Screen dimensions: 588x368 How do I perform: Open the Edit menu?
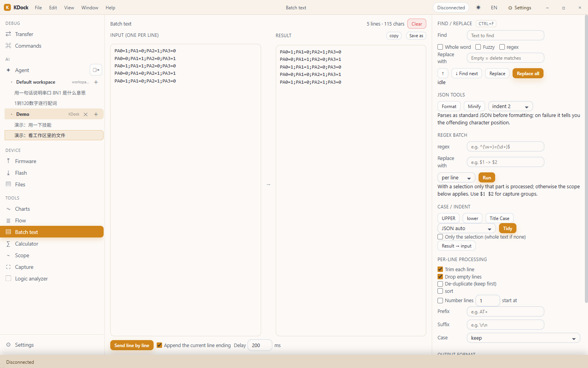(53, 8)
